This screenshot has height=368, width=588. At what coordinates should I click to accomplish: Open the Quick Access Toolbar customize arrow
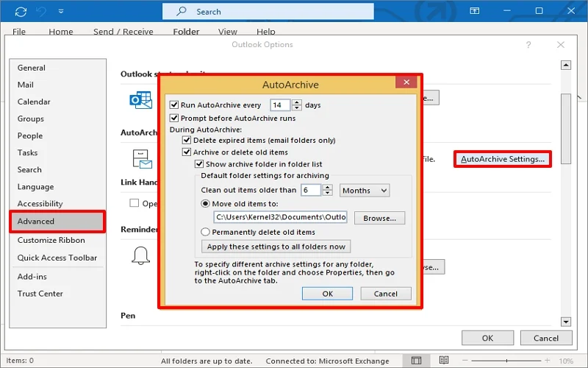tap(61, 12)
